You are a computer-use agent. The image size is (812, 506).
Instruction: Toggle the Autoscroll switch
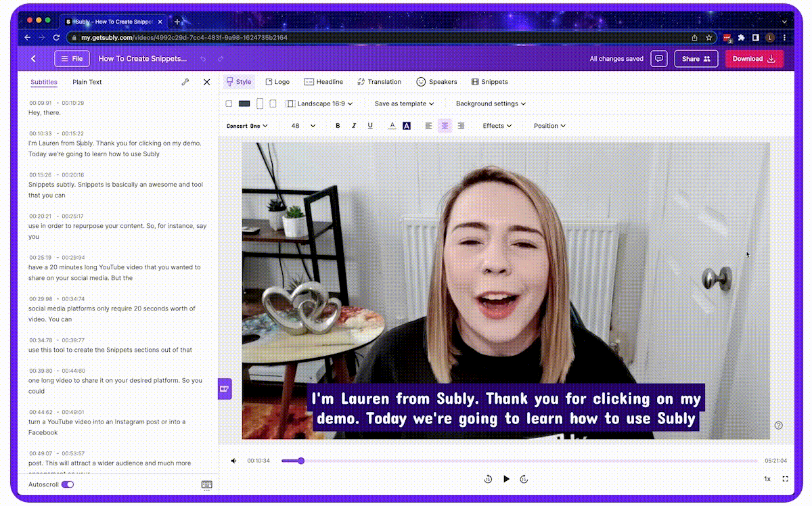[68, 484]
